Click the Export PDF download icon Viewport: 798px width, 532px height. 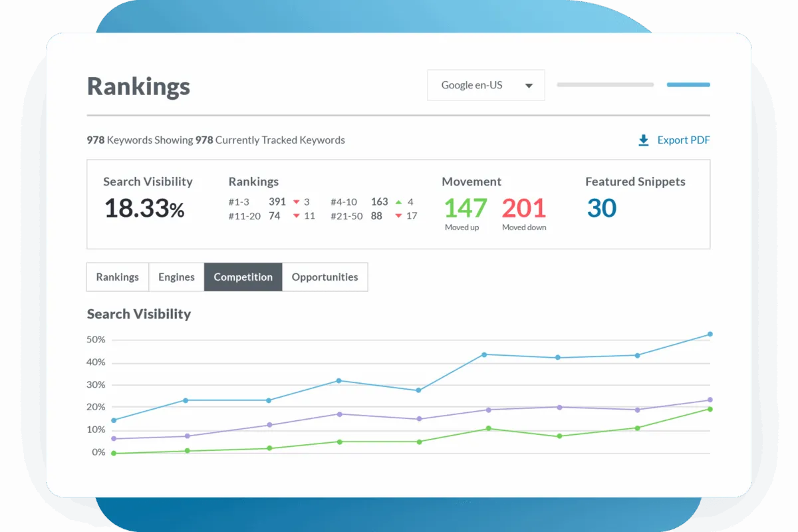[x=643, y=140]
